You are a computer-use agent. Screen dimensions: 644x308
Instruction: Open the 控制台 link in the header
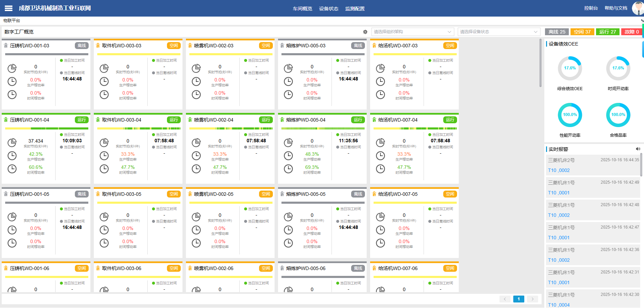(x=591, y=8)
